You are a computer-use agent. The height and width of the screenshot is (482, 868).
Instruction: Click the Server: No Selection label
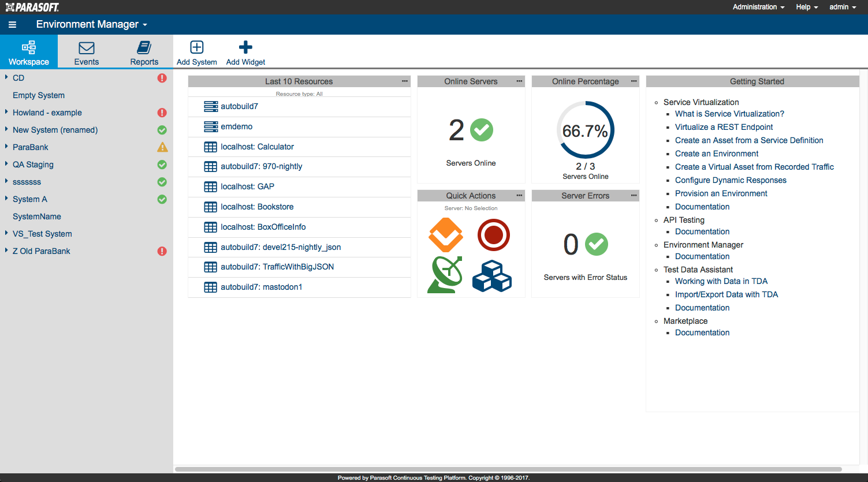point(471,208)
